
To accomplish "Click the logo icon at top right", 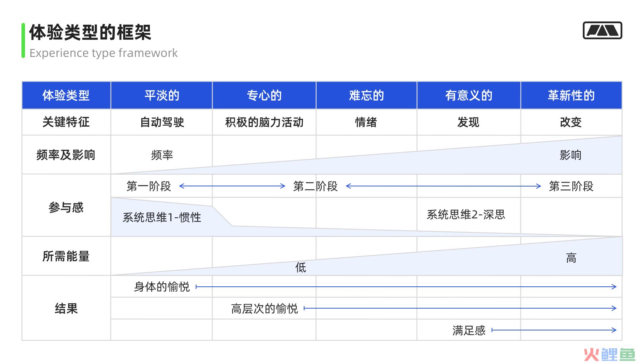I will click(602, 30).
